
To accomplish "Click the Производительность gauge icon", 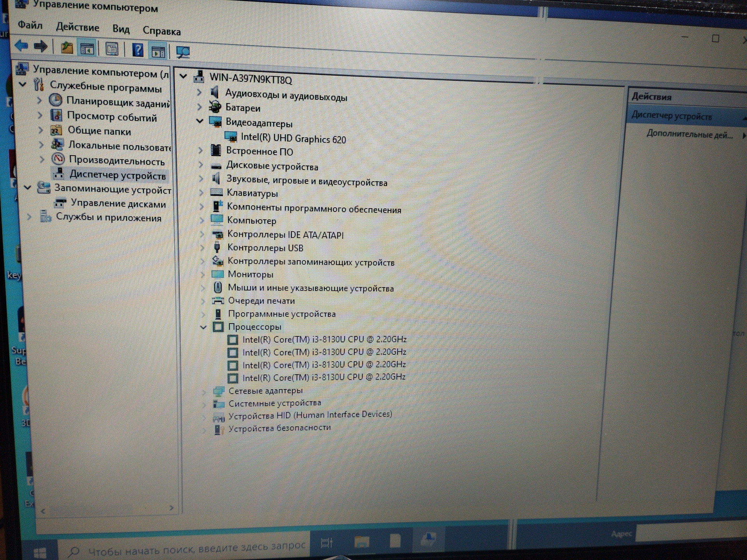I will 58,159.
